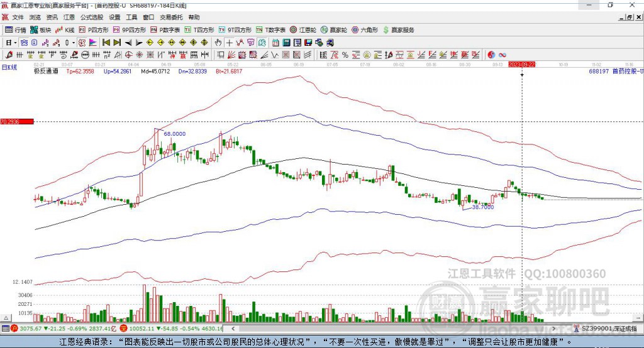Move chart right with black right arrow

(139, 43)
